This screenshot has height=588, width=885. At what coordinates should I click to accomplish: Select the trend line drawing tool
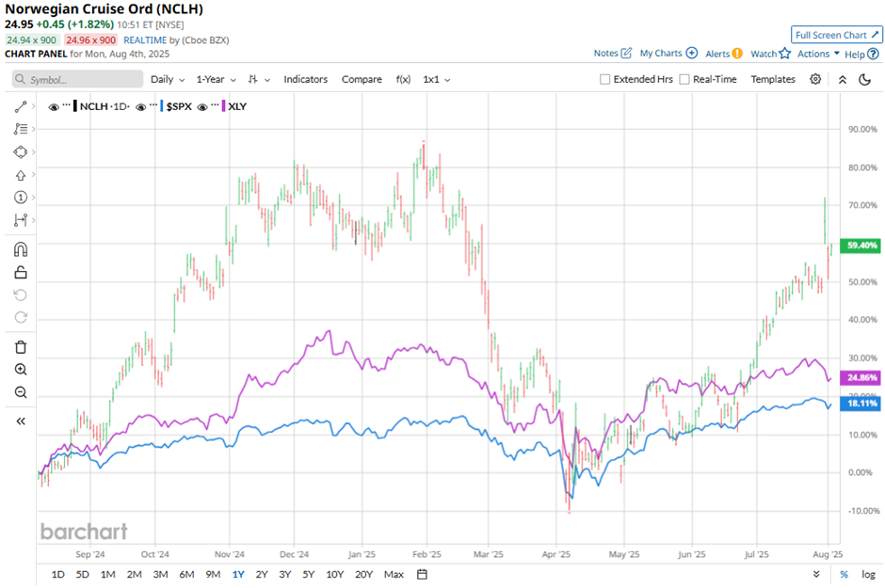21,106
